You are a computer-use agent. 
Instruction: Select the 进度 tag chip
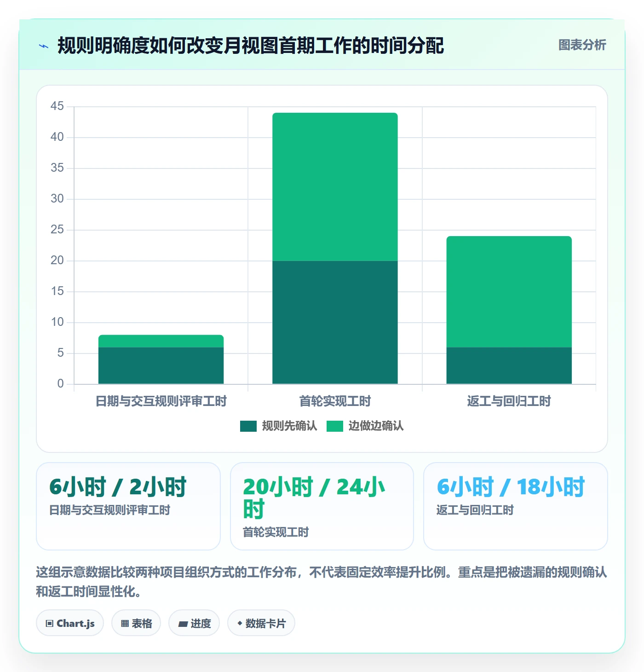[x=194, y=623]
